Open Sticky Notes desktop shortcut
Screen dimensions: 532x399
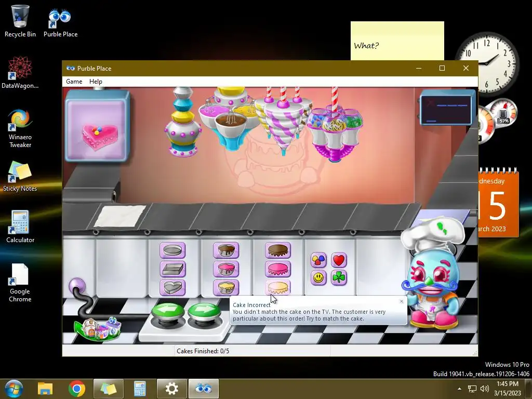click(x=20, y=176)
